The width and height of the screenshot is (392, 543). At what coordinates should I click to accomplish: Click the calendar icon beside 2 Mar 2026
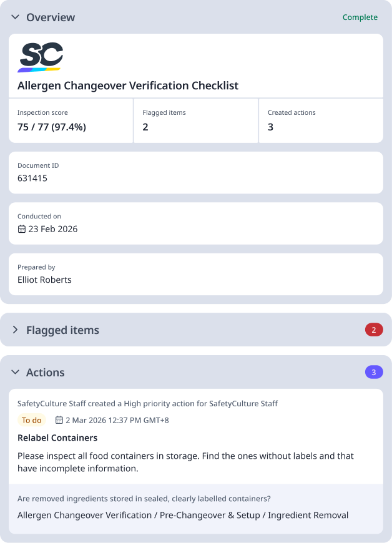[x=59, y=420]
